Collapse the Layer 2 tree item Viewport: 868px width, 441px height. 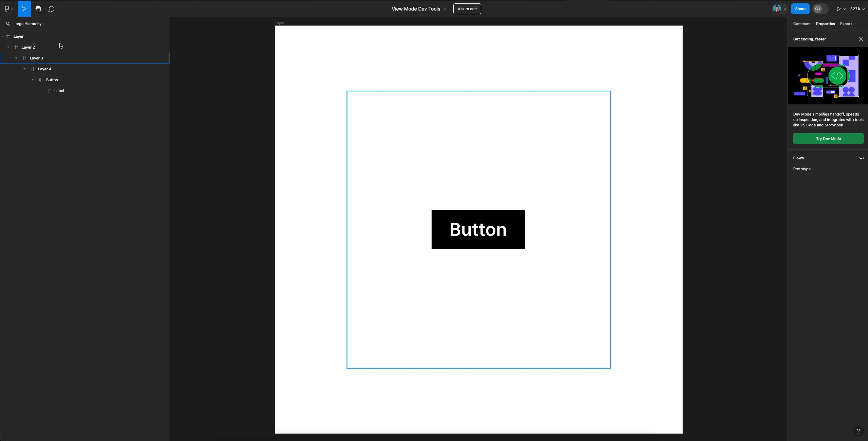[x=8, y=47]
